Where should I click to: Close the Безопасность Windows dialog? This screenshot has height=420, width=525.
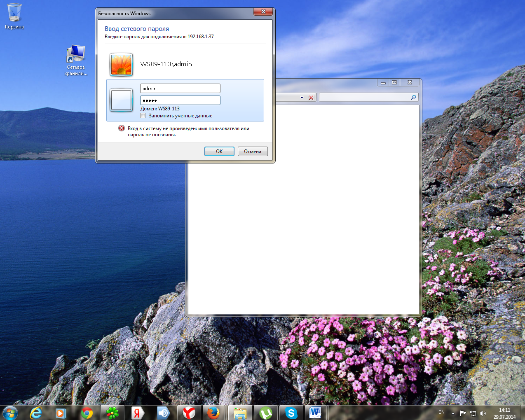click(x=263, y=12)
